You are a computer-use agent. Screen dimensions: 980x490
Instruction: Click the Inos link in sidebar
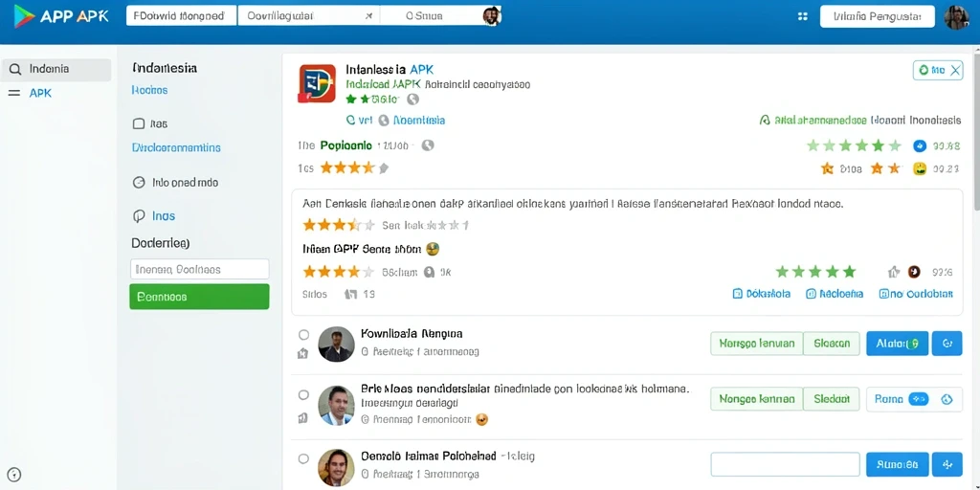point(164,216)
